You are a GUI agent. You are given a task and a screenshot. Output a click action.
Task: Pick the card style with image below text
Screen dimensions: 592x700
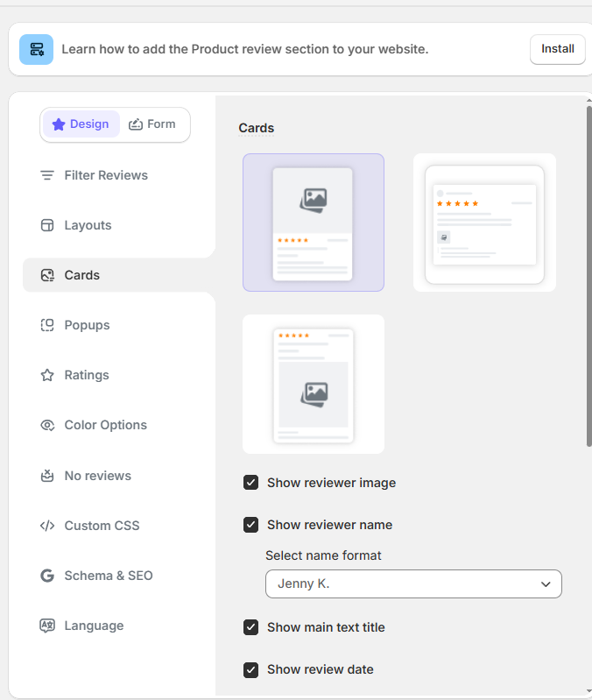(x=314, y=384)
